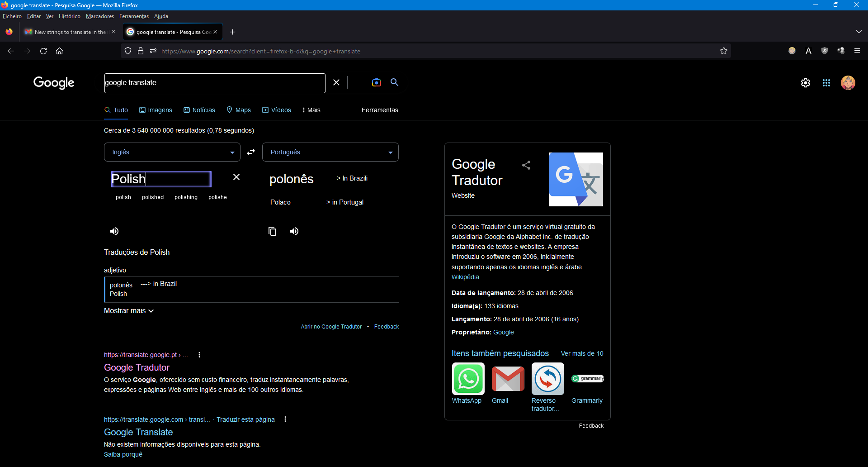Click the uBlock shield extension icon
The width and height of the screenshot is (868, 467).
pyautogui.click(x=825, y=51)
